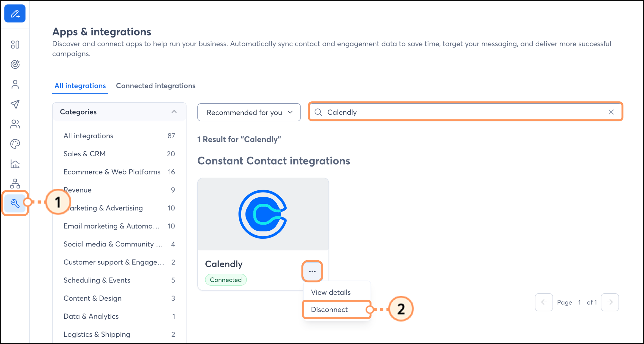Viewport: 644px width, 344px height.
Task: Click the page number 1 field
Action: pyautogui.click(x=579, y=302)
